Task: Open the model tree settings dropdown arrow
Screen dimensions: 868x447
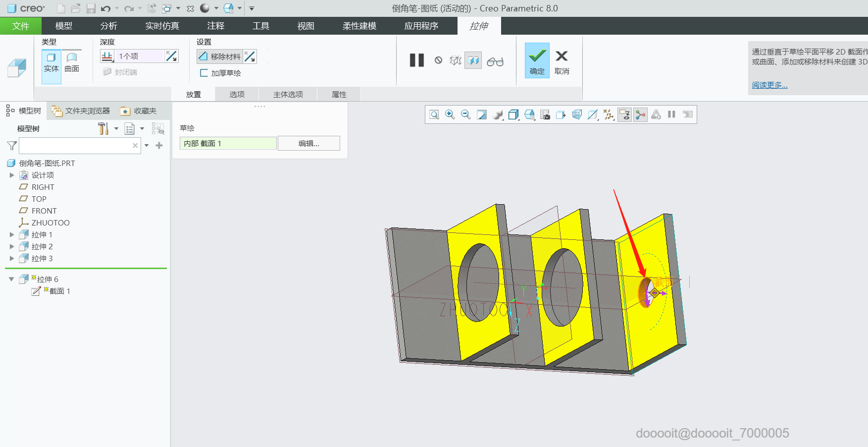Action: point(116,129)
